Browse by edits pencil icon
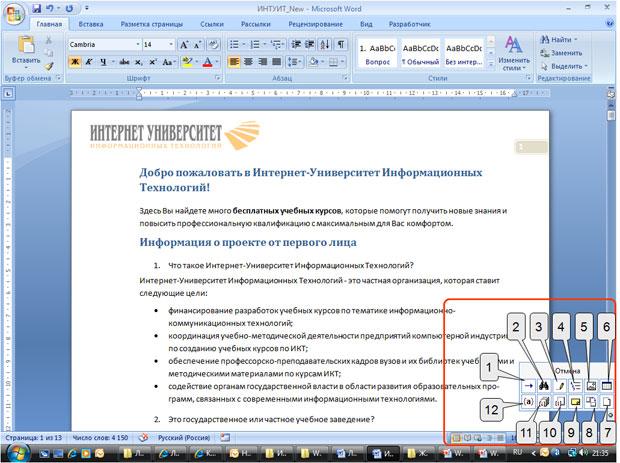620x463 pixels. click(x=560, y=386)
